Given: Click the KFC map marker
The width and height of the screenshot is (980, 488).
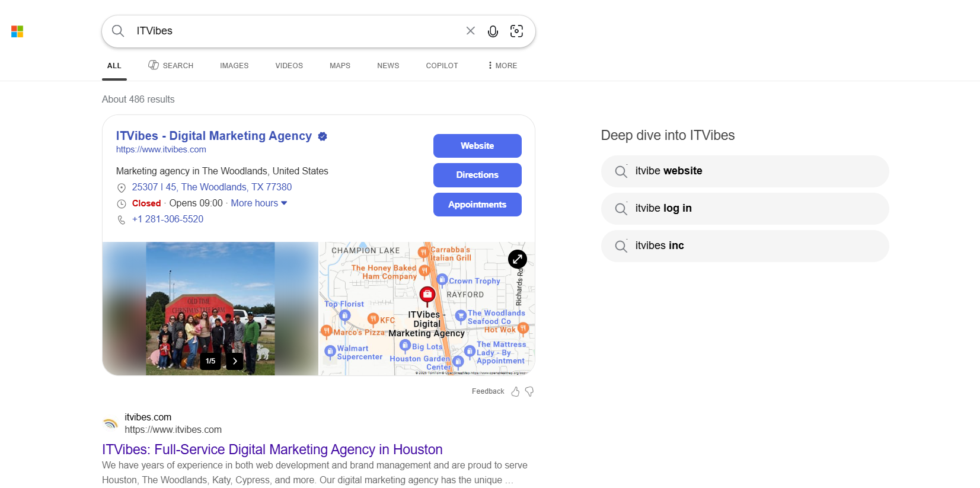Looking at the screenshot, I should pyautogui.click(x=373, y=319).
